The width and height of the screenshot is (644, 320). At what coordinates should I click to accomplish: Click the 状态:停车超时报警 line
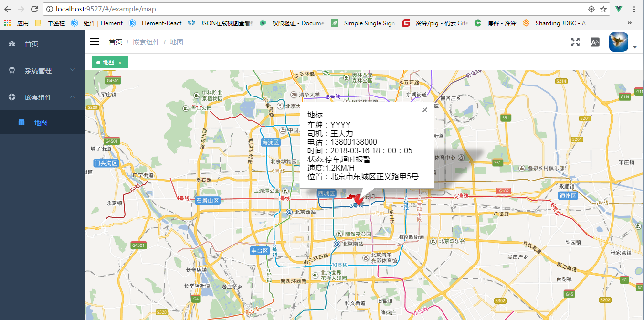coord(339,159)
